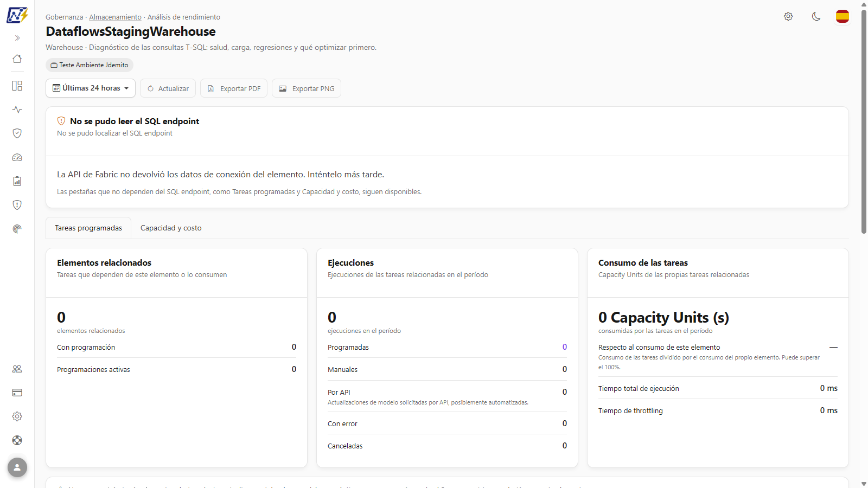Switch to Tareas programadas tab
This screenshot has width=868, height=488.
[88, 228]
